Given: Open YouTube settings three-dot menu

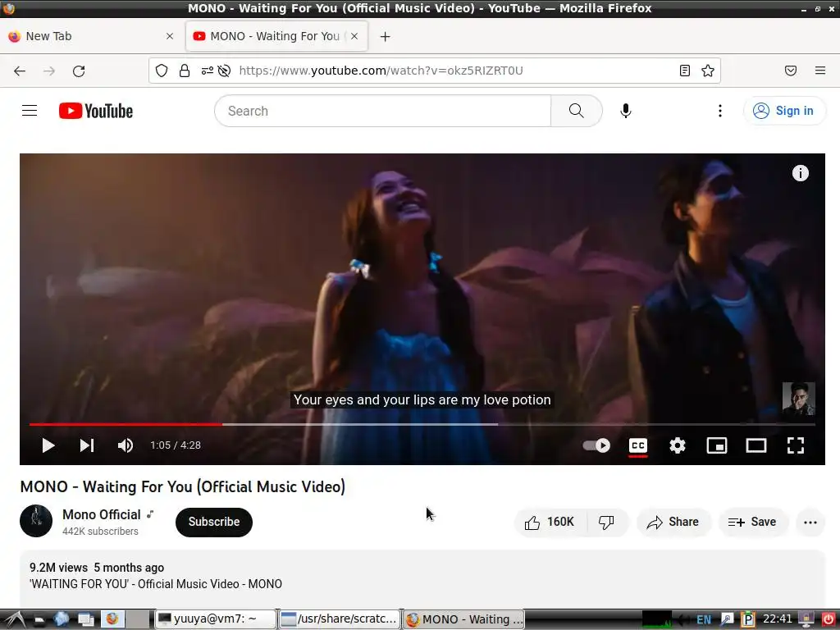Looking at the screenshot, I should (720, 111).
